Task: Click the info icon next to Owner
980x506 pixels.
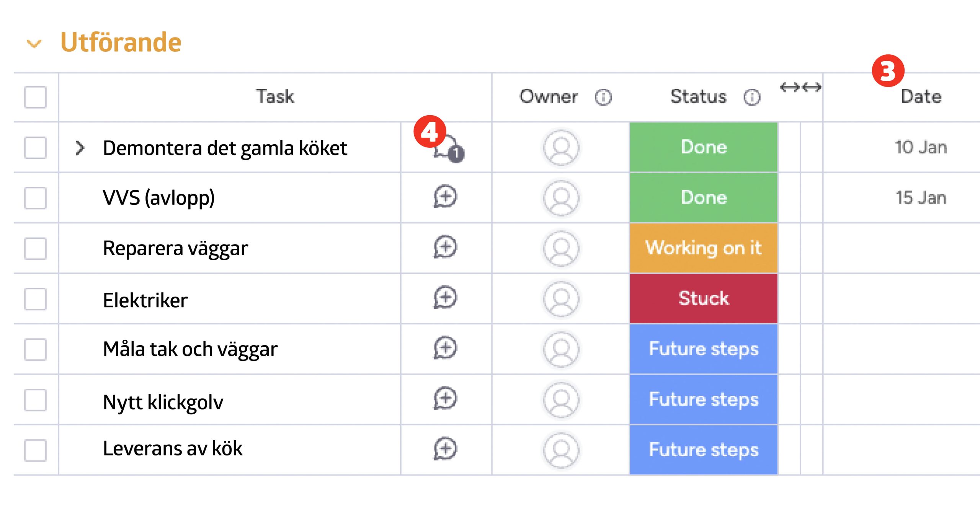Action: point(603,97)
